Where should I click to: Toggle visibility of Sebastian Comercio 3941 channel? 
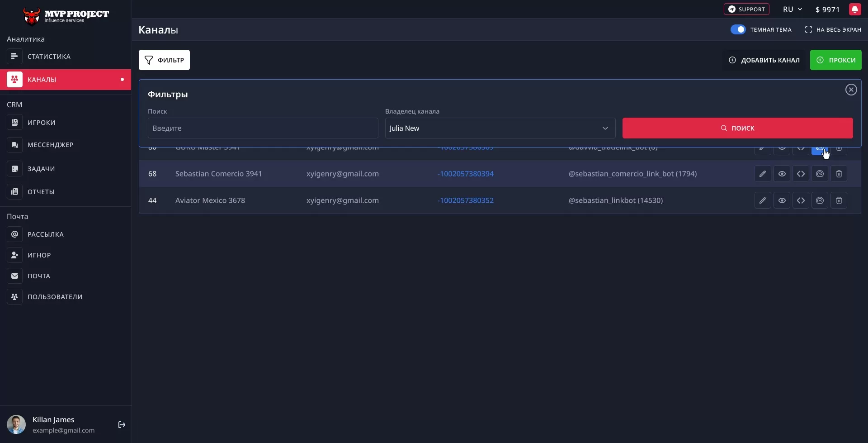(782, 174)
